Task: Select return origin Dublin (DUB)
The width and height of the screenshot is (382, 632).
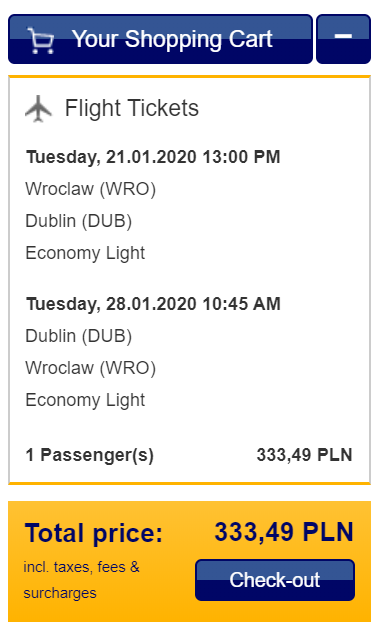Action: click(x=79, y=336)
